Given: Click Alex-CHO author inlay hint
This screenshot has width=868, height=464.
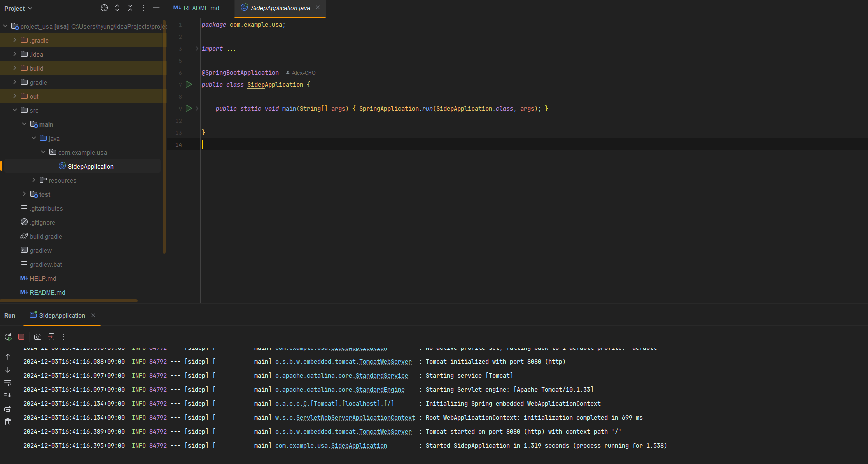Looking at the screenshot, I should (x=301, y=73).
